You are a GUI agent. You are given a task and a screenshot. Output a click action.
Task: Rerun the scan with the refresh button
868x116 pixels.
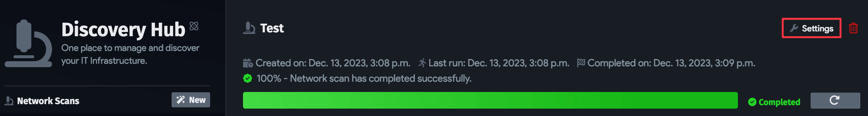[835, 100]
